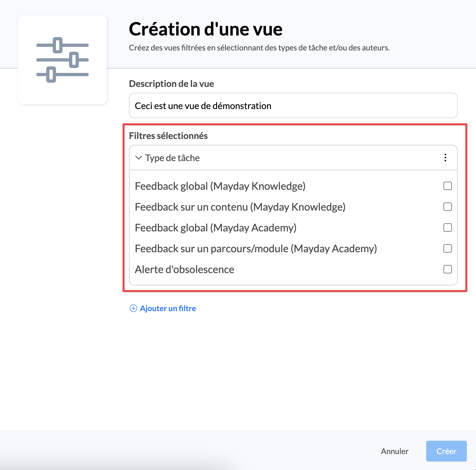Viewport: 476px width, 470px height.
Task: Focus the Description de la vue field
Action: 293,106
